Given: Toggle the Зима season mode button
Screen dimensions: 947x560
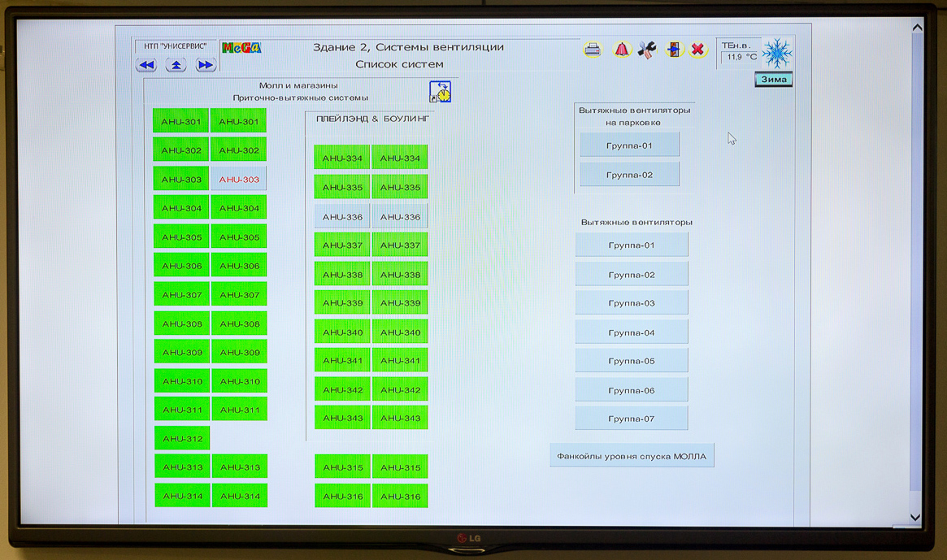Looking at the screenshot, I should coord(773,80).
